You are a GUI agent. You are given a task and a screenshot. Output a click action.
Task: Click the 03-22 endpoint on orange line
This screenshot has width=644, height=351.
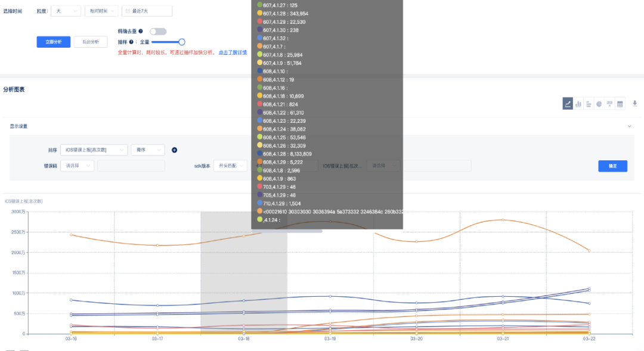click(x=589, y=250)
